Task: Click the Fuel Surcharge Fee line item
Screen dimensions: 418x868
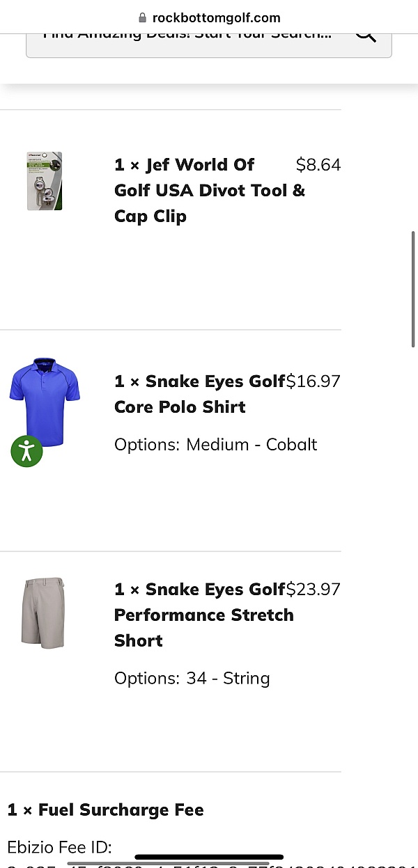Action: click(106, 810)
